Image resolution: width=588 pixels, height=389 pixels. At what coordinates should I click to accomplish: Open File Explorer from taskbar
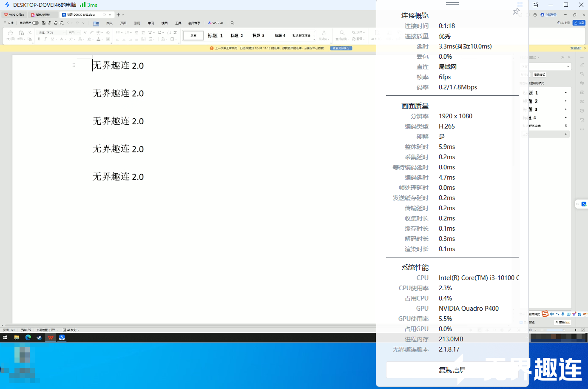coord(17,338)
